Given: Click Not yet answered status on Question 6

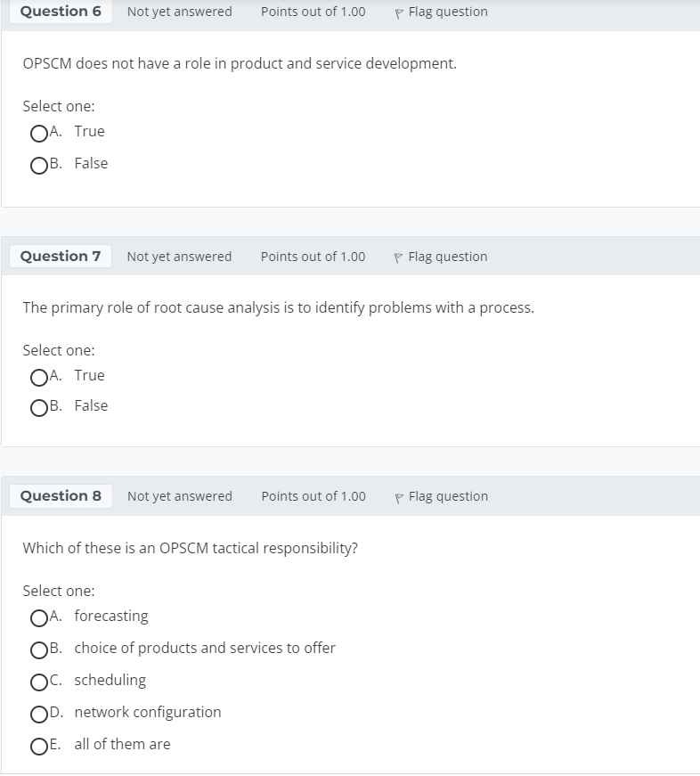Looking at the screenshot, I should tap(178, 12).
